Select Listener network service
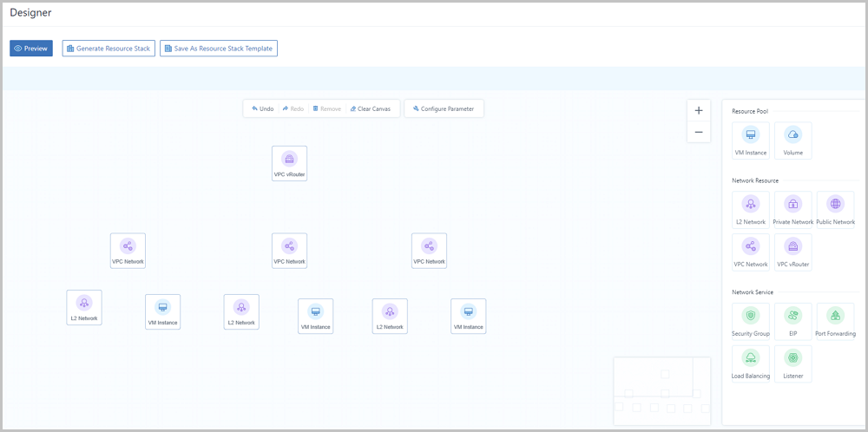Image resolution: width=868 pixels, height=432 pixels. 792,364
